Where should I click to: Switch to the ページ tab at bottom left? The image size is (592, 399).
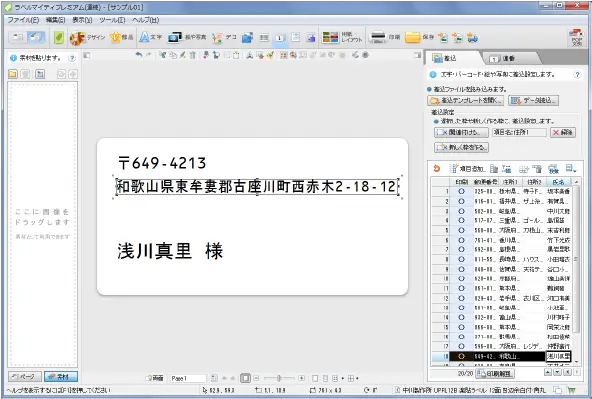point(24,377)
